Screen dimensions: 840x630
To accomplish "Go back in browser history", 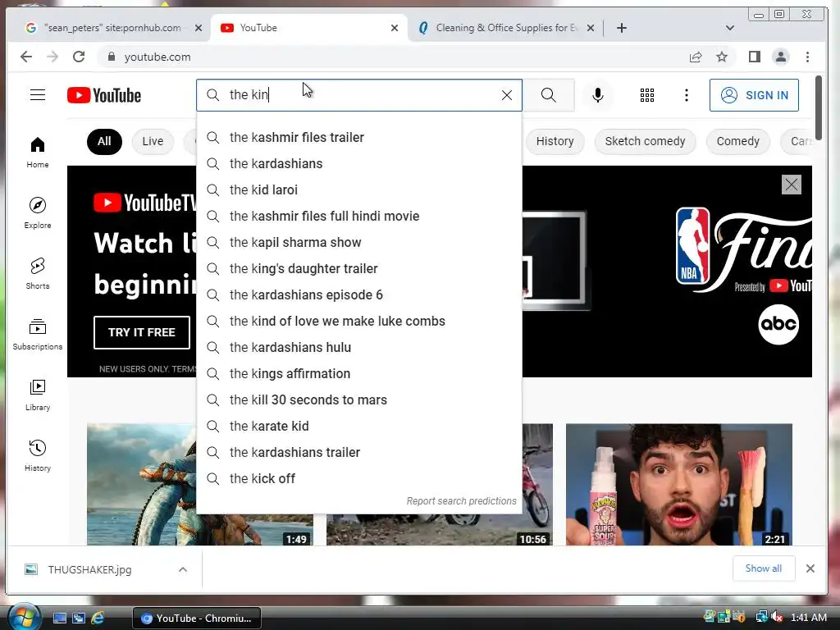I will pyautogui.click(x=25, y=57).
